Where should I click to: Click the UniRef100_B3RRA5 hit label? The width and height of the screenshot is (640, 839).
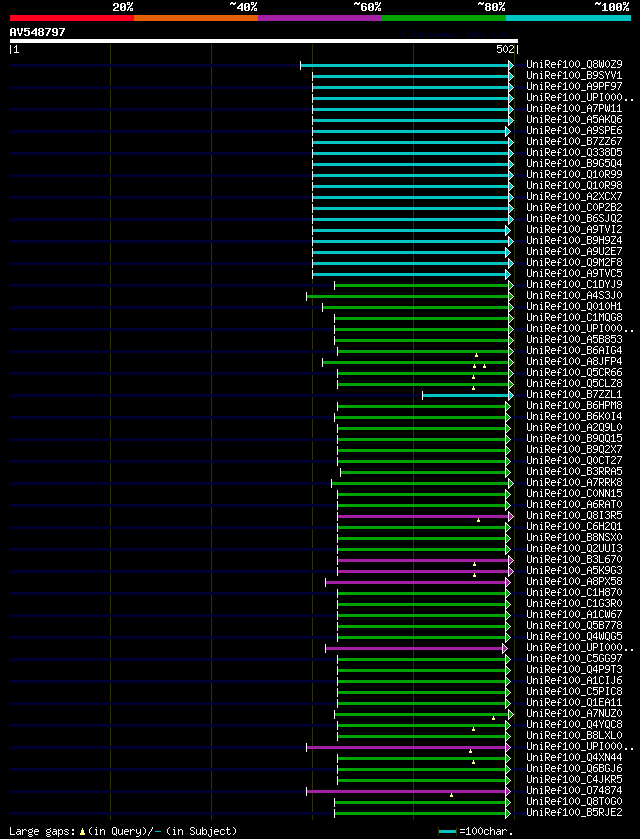click(574, 471)
